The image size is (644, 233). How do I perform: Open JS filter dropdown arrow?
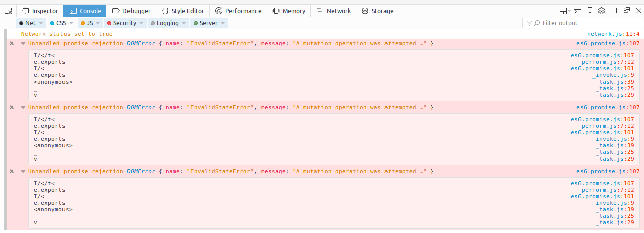pos(98,23)
